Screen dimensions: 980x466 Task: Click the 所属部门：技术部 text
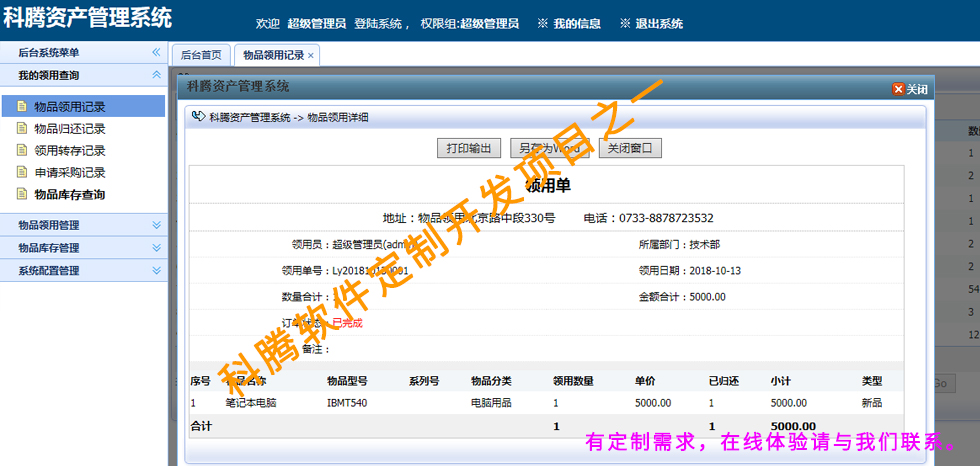pos(679,245)
